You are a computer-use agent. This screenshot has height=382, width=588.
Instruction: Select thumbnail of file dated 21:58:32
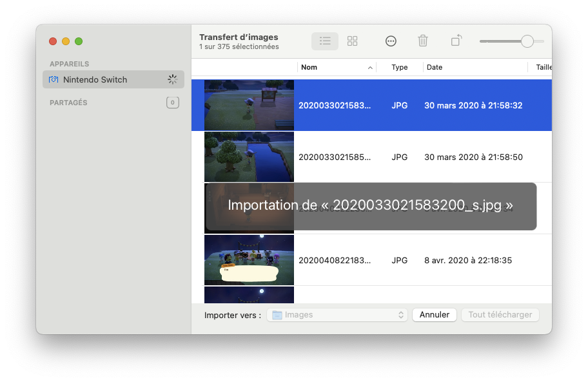249,105
